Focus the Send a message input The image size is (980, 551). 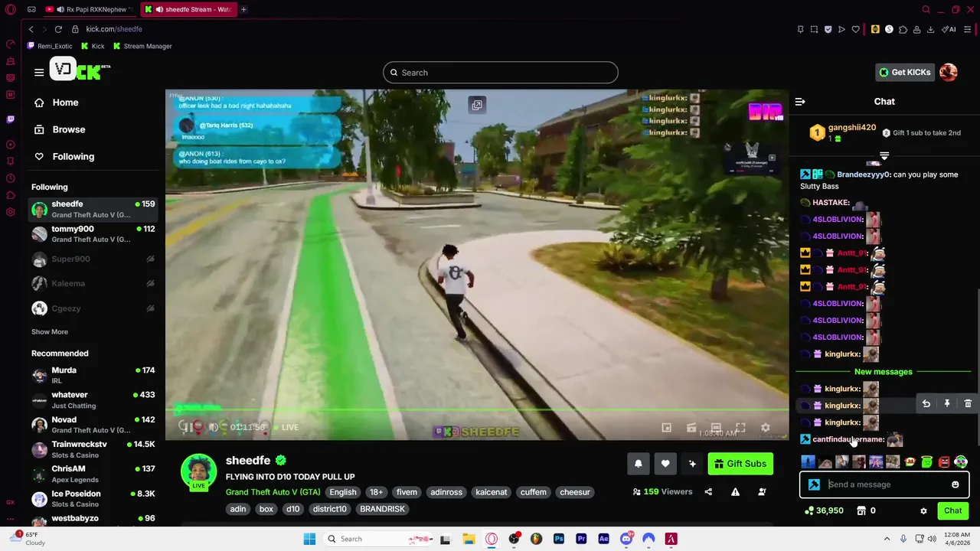[x=884, y=484]
